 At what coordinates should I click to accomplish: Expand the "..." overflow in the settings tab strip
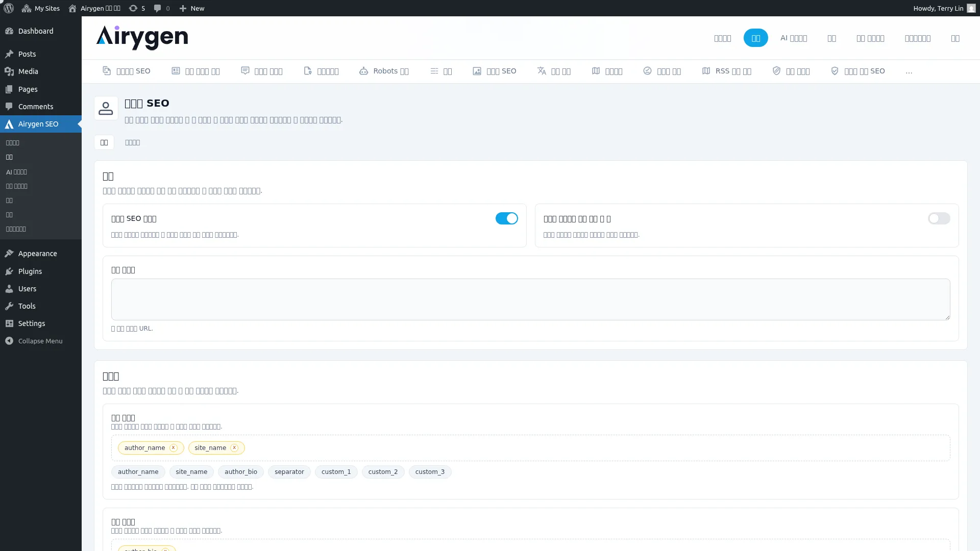point(909,71)
